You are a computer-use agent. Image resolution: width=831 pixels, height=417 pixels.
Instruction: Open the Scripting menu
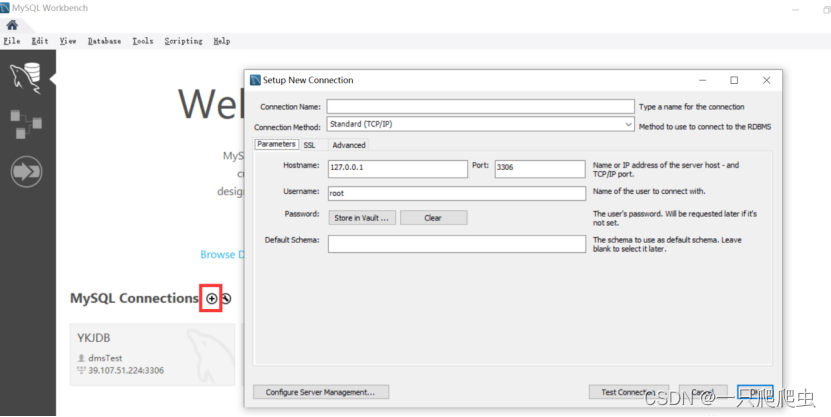(x=183, y=41)
